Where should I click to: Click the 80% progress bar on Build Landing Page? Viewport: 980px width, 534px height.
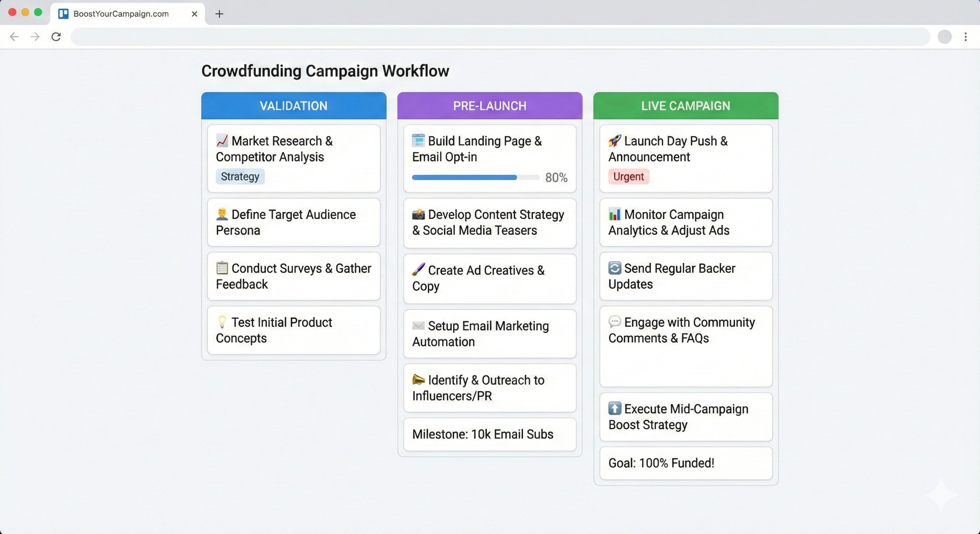tap(475, 177)
